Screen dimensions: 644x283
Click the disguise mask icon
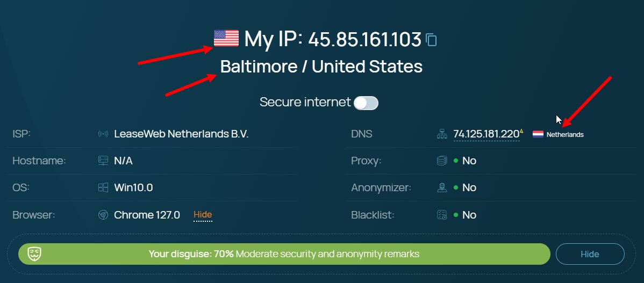(x=35, y=254)
